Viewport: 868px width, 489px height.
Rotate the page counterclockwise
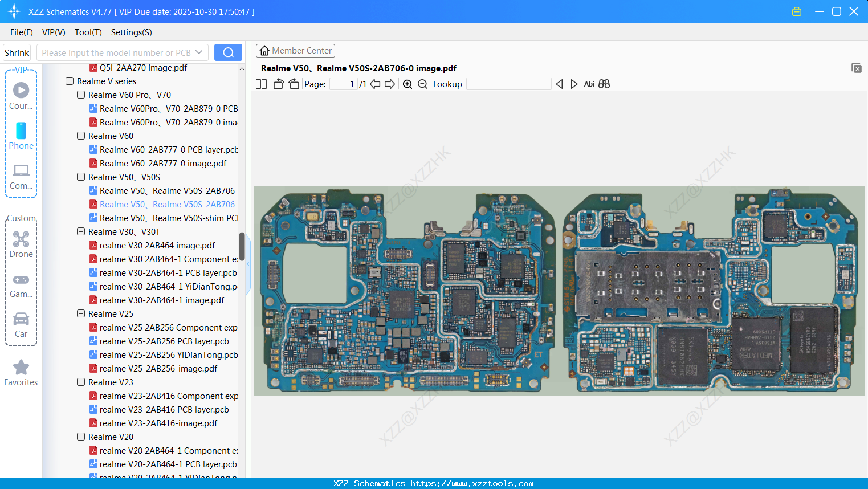(x=278, y=84)
